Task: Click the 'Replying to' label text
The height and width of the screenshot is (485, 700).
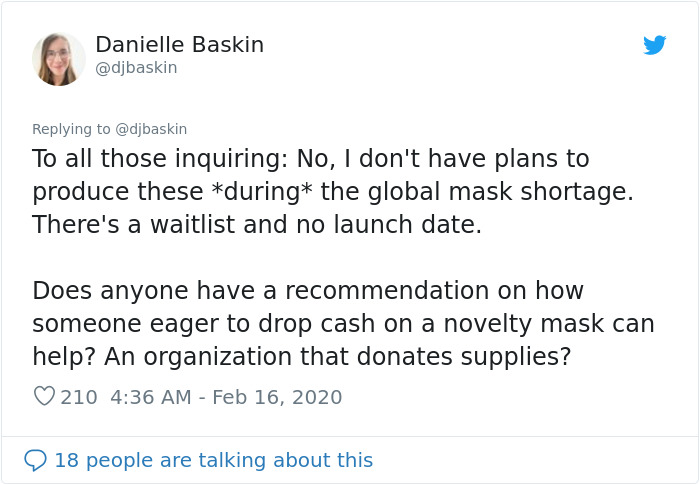Action: [x=71, y=129]
